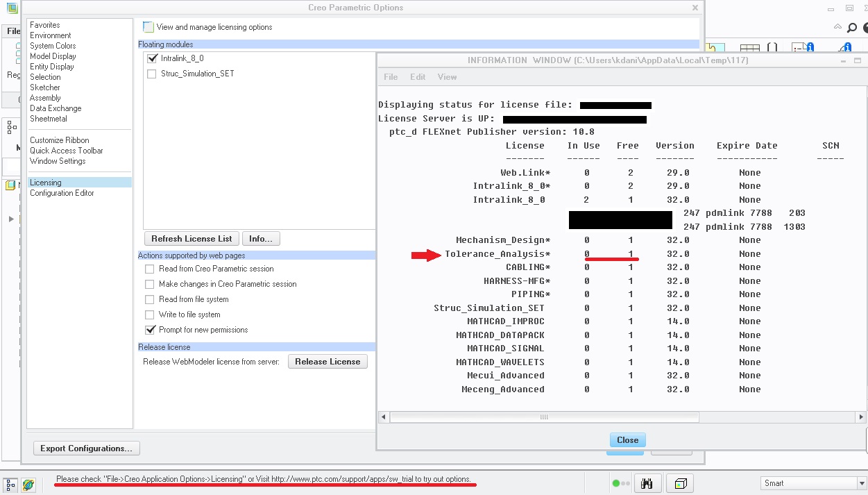Image resolution: width=868 pixels, height=495 pixels.
Task: Click the model tree icon on the left panel
Action: pos(12,126)
